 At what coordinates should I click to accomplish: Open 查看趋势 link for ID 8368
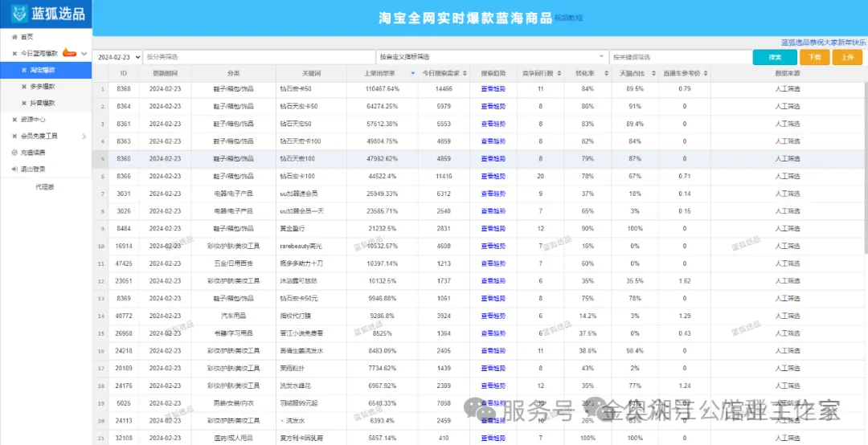click(493, 89)
